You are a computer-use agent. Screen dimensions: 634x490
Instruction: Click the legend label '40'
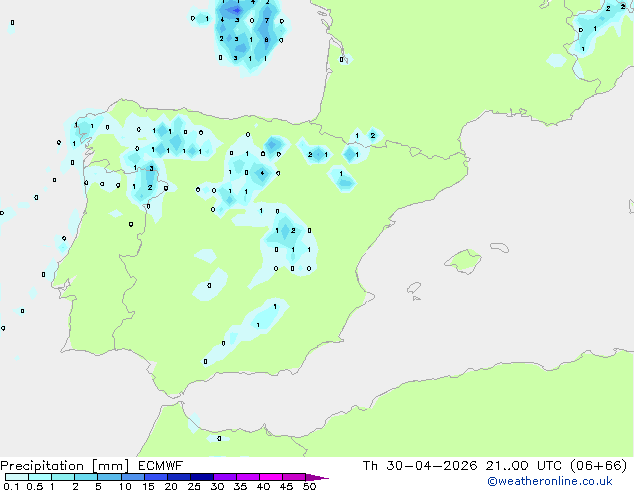(263, 486)
